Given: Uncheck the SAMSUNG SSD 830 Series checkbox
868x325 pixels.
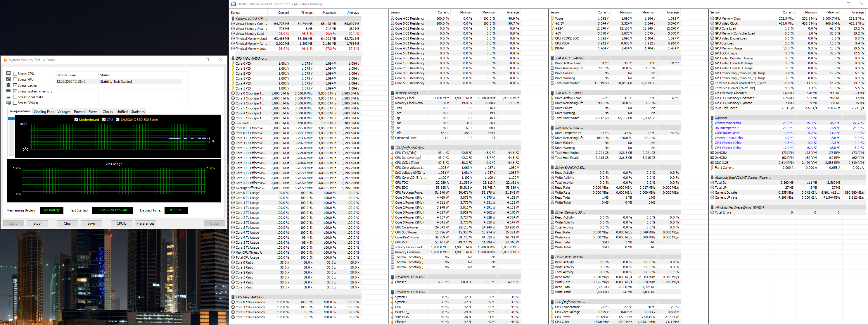Looking at the screenshot, I should click(117, 119).
